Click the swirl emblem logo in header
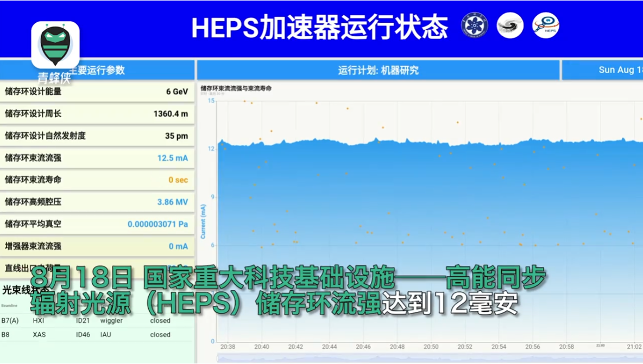 pos(510,25)
